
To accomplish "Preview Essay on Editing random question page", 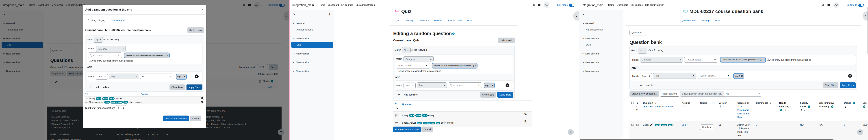I will click(x=525, y=114).
